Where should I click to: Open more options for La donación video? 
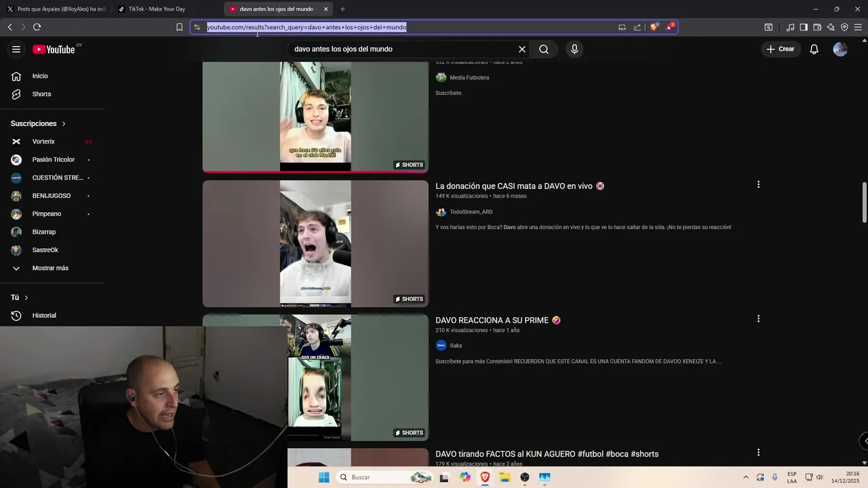tap(758, 184)
